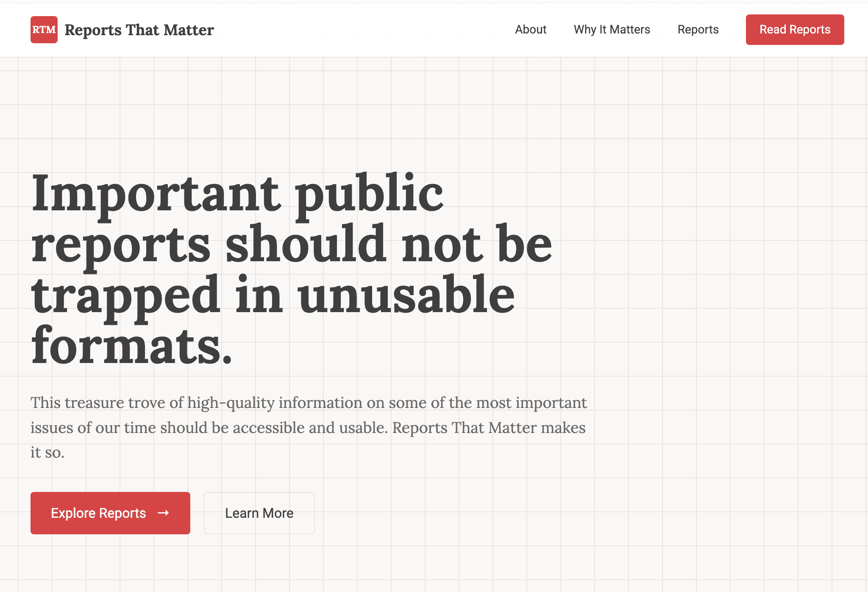Click headline line 'trapped in unusable'
The height and width of the screenshot is (592, 868).
pos(273,296)
